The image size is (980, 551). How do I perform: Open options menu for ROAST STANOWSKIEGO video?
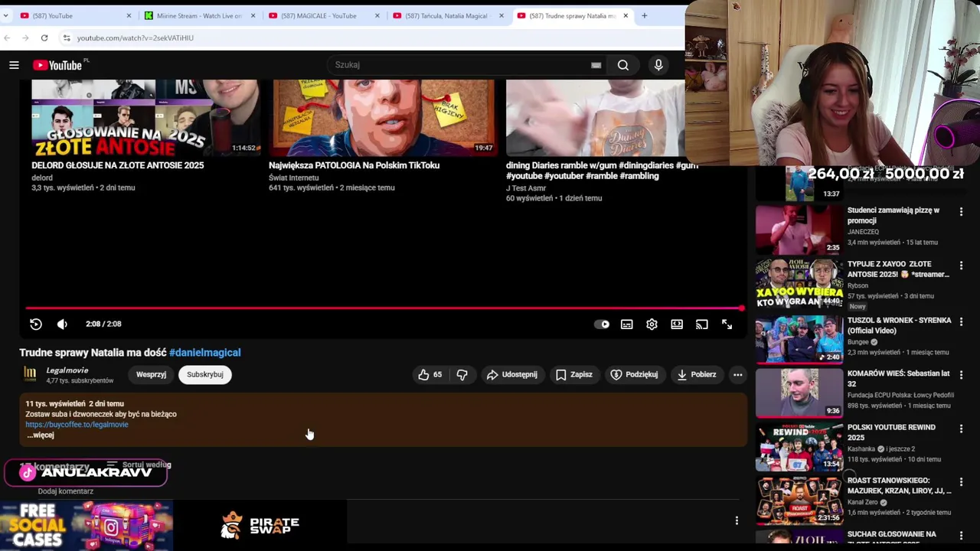(x=961, y=483)
